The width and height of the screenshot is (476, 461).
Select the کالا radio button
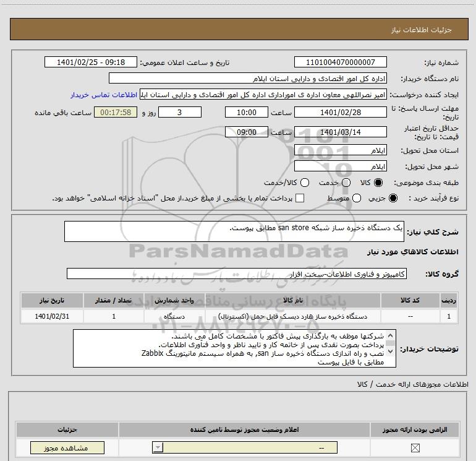pyautogui.click(x=378, y=183)
